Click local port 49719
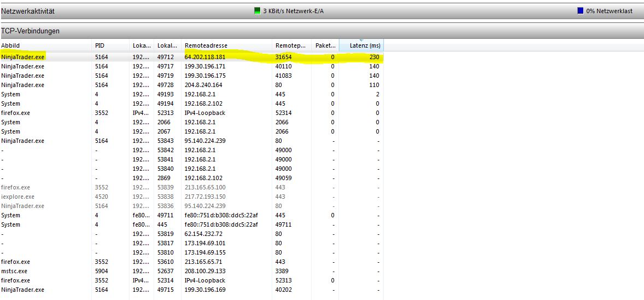Image resolution: width=644 pixels, height=300 pixels. [166, 76]
